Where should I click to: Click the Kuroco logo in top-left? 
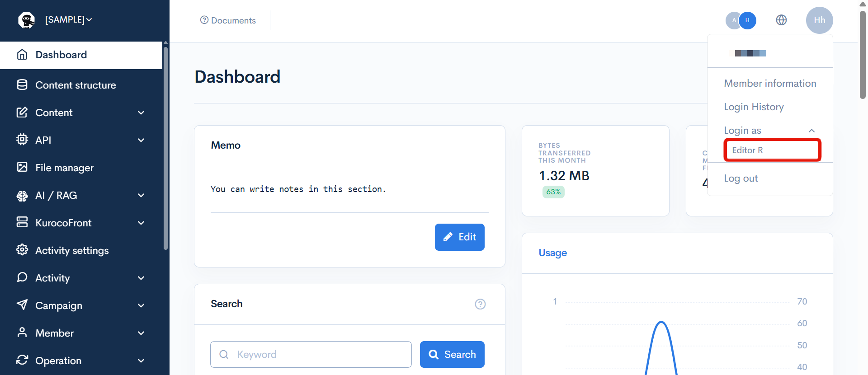pos(27,20)
